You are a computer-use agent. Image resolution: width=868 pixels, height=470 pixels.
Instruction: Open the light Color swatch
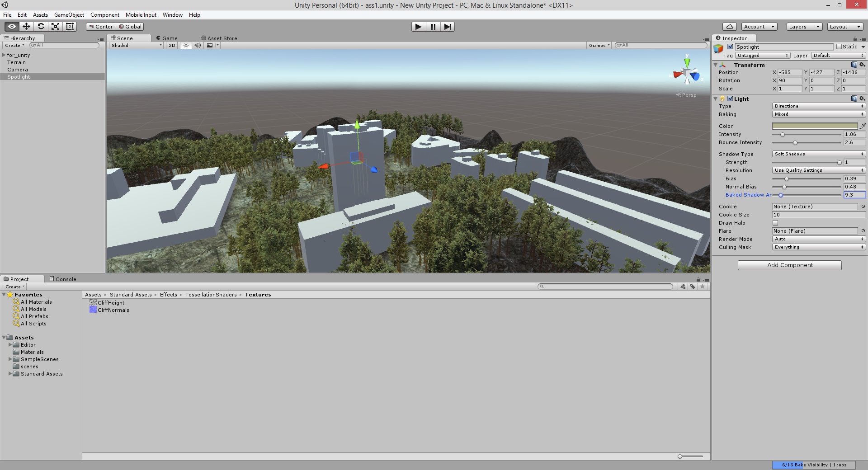click(x=815, y=126)
